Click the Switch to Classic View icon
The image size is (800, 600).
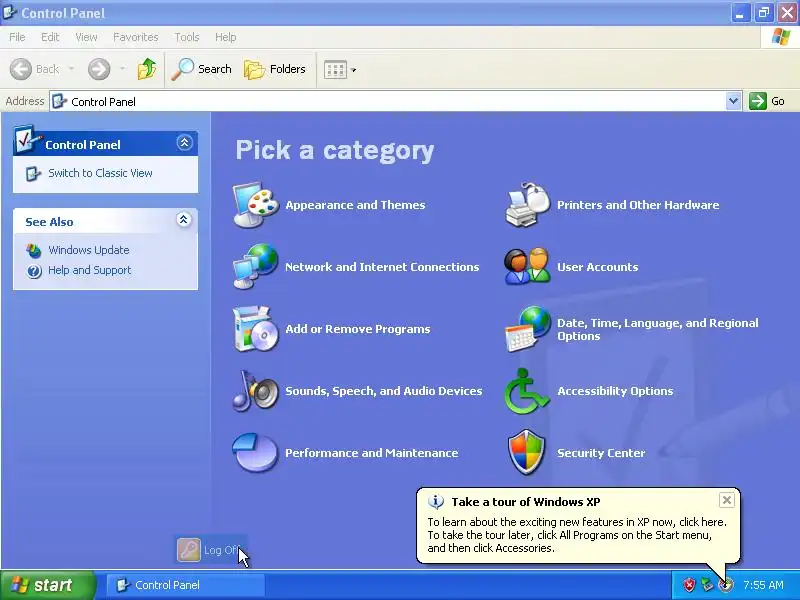[x=34, y=173]
